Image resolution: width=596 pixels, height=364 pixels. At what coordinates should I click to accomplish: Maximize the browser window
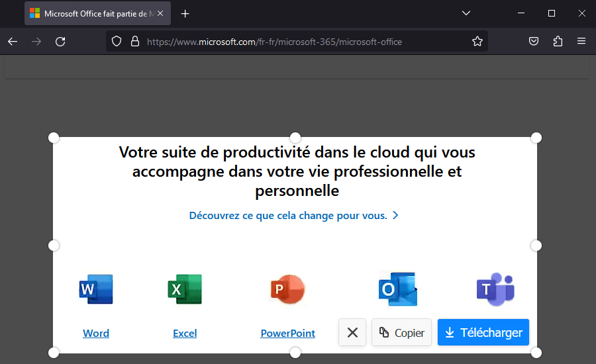552,13
